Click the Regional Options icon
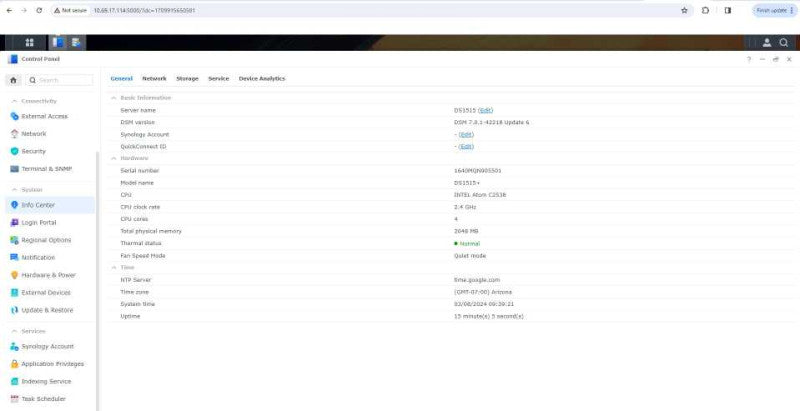The width and height of the screenshot is (800, 411). [x=14, y=240]
